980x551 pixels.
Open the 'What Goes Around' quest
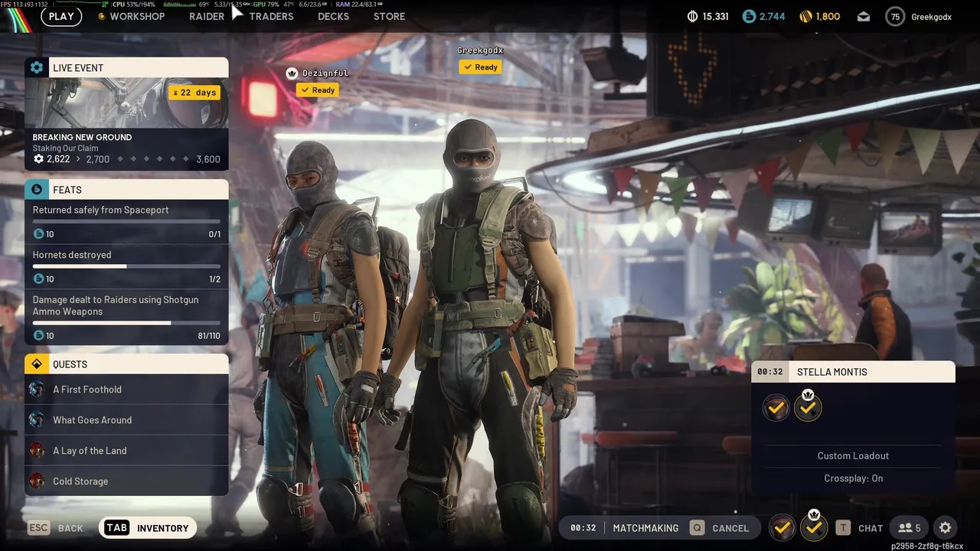coord(126,419)
